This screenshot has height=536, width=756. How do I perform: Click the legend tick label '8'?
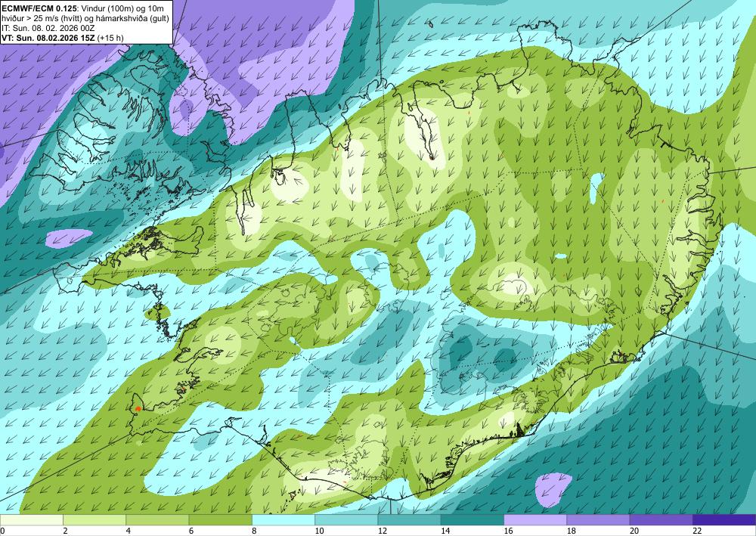(x=254, y=531)
